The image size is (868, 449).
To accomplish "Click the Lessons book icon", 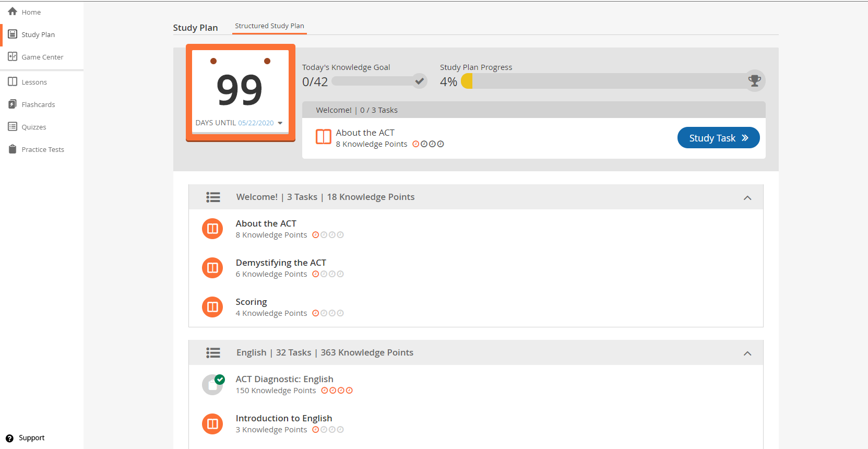I will tap(13, 81).
